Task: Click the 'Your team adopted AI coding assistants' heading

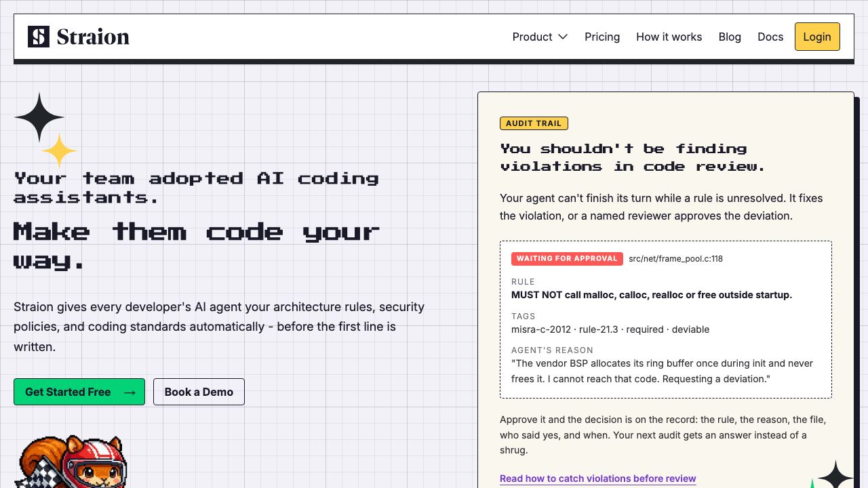Action: click(x=197, y=188)
